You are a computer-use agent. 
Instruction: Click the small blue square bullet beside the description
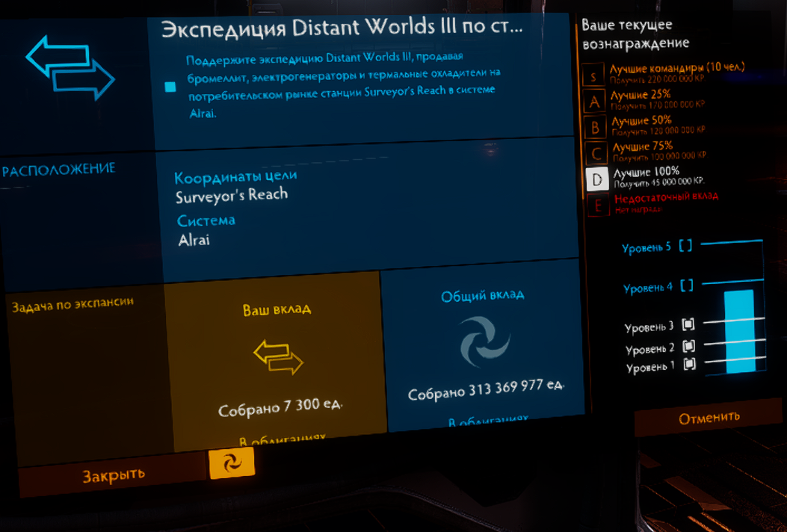tap(170, 87)
